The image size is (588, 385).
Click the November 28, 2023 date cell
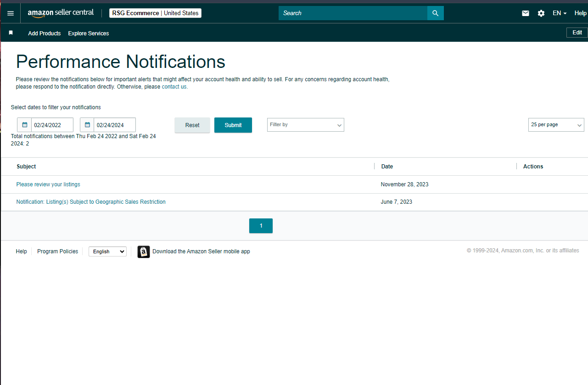point(405,184)
